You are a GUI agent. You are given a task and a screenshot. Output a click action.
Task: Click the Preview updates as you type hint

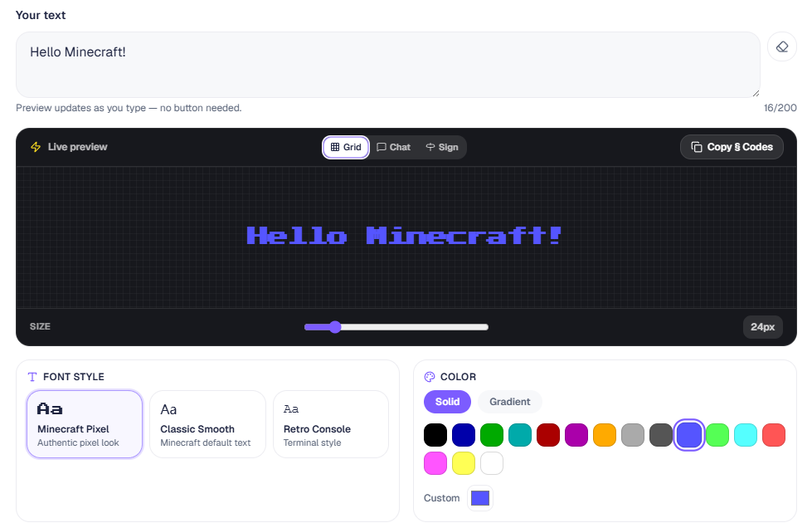(129, 108)
